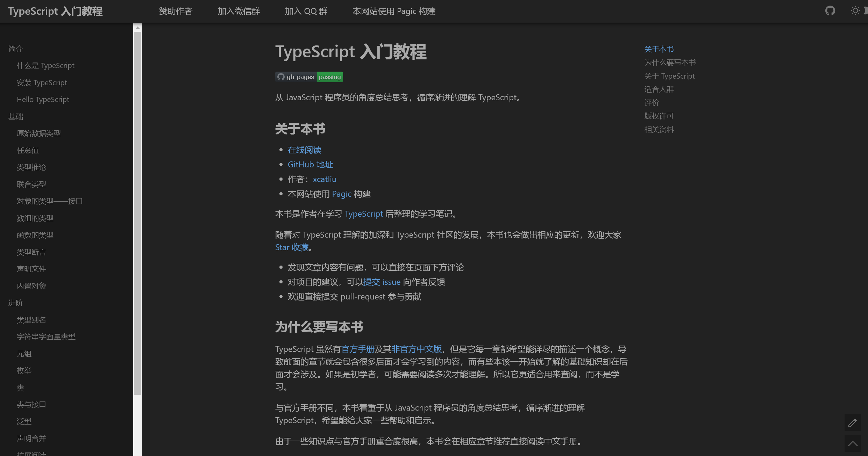Collapse the 基础 sidebar section
Screen dimensions: 868x456
coord(16,116)
